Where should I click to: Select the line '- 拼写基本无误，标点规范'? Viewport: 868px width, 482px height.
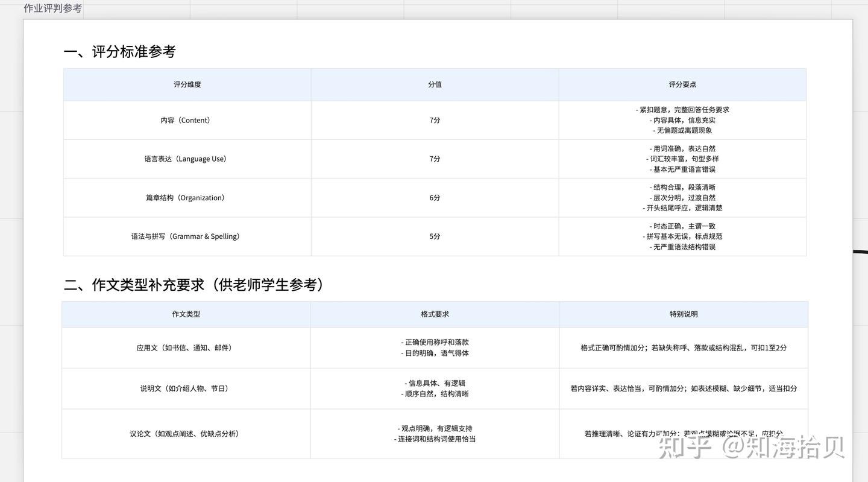tap(682, 236)
